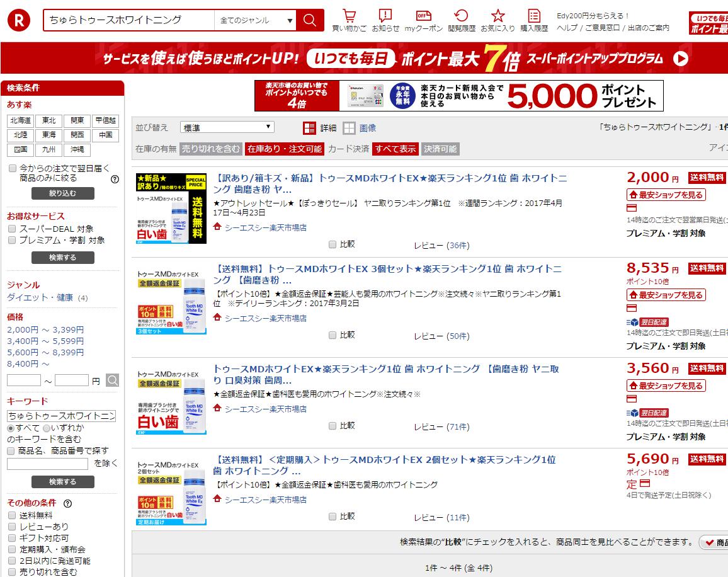Select 北海道 region filter

point(20,120)
